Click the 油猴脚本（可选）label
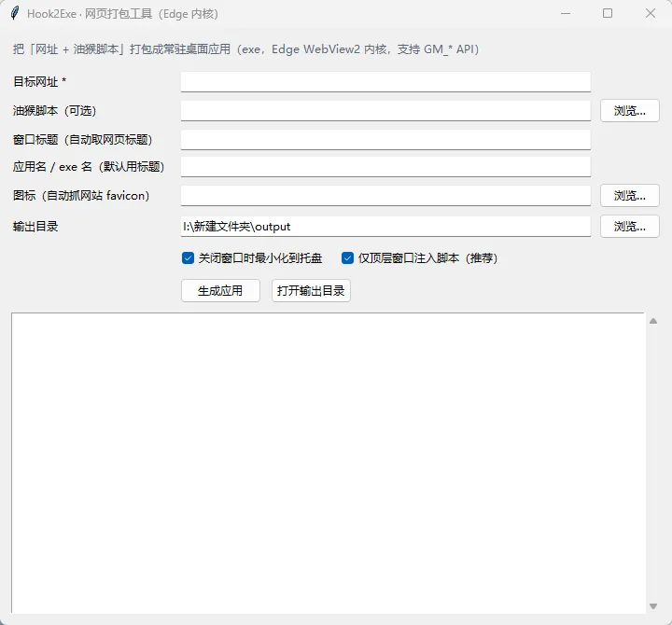The image size is (672, 625). [x=54, y=111]
